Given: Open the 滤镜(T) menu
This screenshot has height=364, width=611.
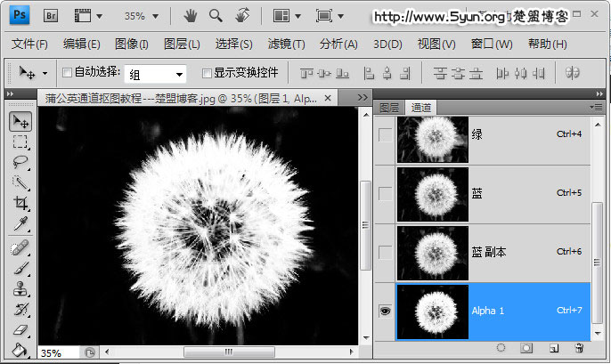Looking at the screenshot, I should point(286,44).
